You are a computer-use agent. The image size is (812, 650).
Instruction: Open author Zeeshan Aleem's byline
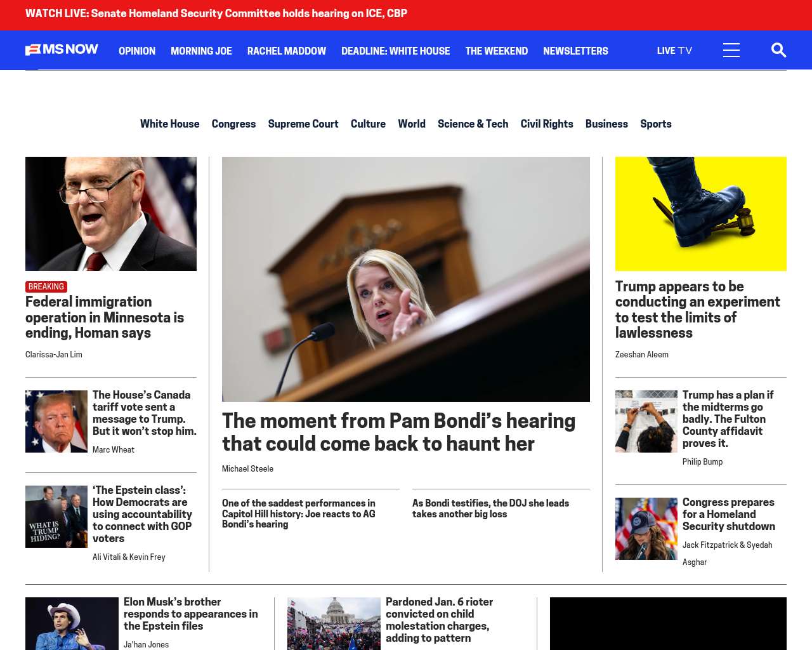pos(642,355)
